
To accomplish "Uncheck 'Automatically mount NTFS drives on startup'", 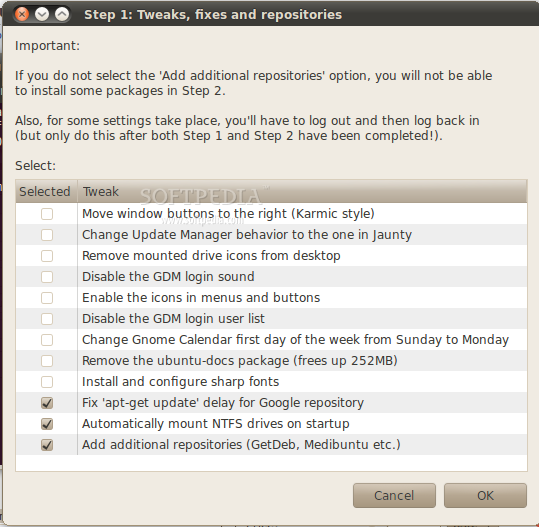I will (x=47, y=424).
